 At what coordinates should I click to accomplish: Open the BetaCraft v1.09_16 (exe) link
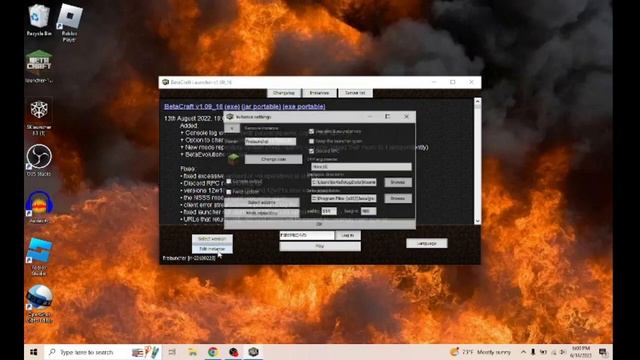pyautogui.click(x=202, y=107)
